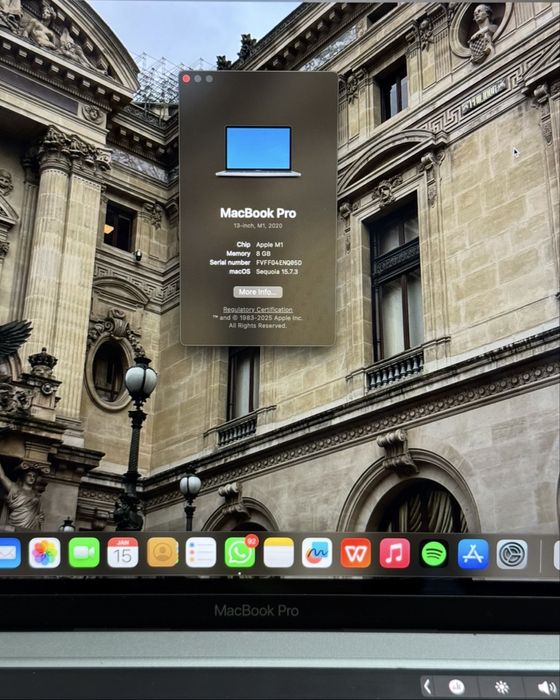Click the MacBook Pro laptop image
560x700 pixels.
point(258,151)
